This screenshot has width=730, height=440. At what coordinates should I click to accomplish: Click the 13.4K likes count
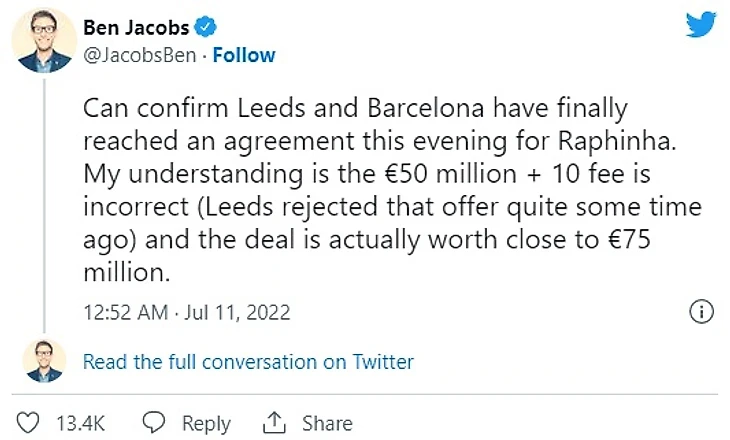tap(79, 423)
